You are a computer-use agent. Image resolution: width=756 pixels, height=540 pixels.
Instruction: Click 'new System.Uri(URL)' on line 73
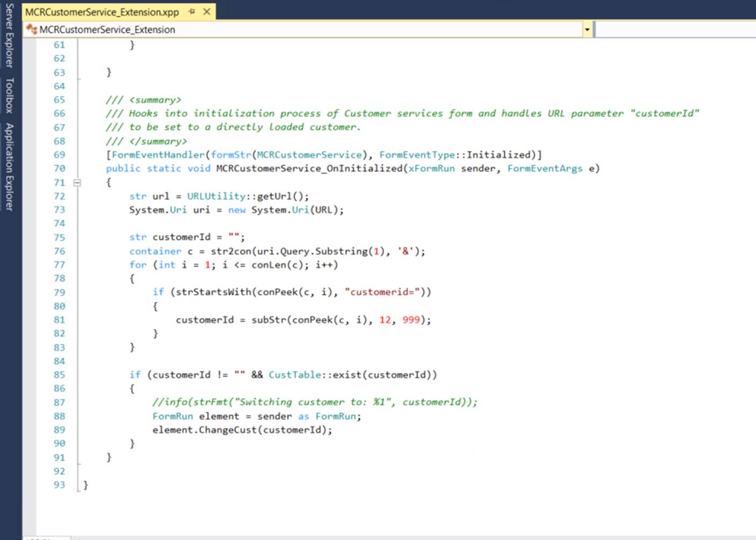click(285, 210)
